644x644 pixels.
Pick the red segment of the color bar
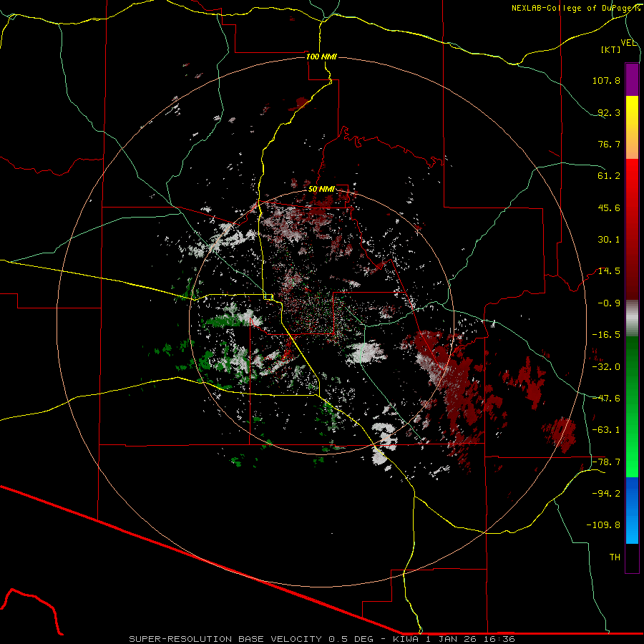coord(632,229)
